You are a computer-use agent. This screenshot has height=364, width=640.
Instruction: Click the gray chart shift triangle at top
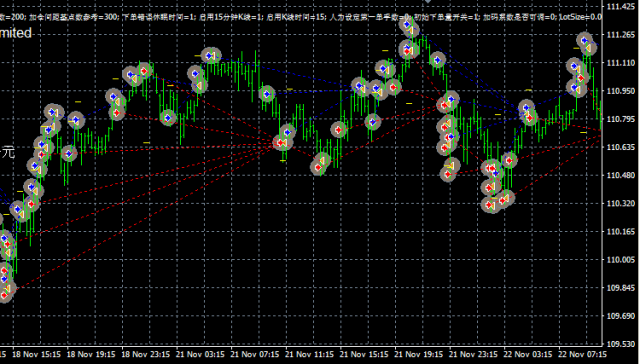(x=427, y=1)
